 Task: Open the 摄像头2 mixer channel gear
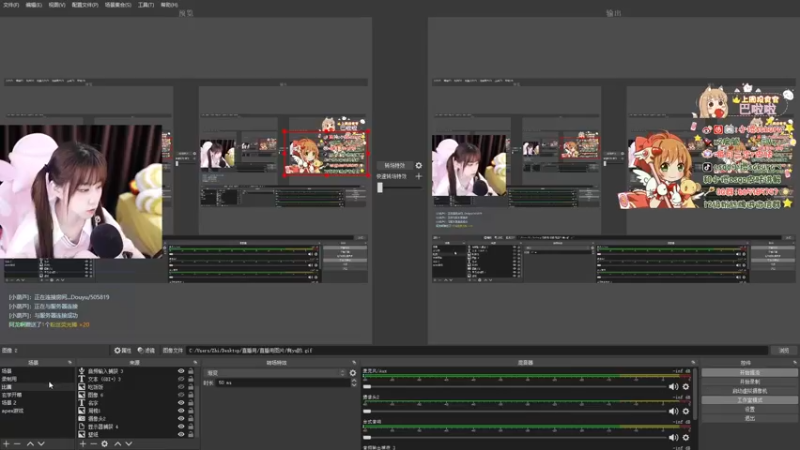tap(686, 411)
